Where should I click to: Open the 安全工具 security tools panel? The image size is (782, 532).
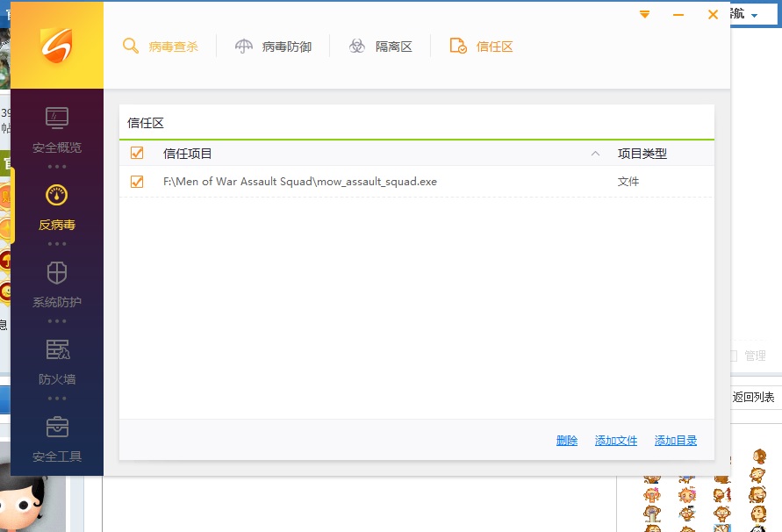[57, 437]
